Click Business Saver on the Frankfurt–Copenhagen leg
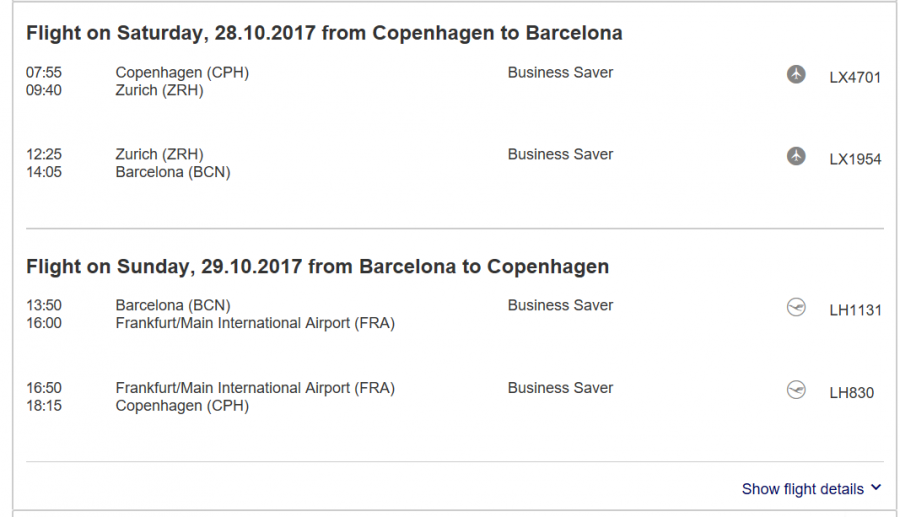Viewport: 900px width, 517px height. [x=560, y=387]
